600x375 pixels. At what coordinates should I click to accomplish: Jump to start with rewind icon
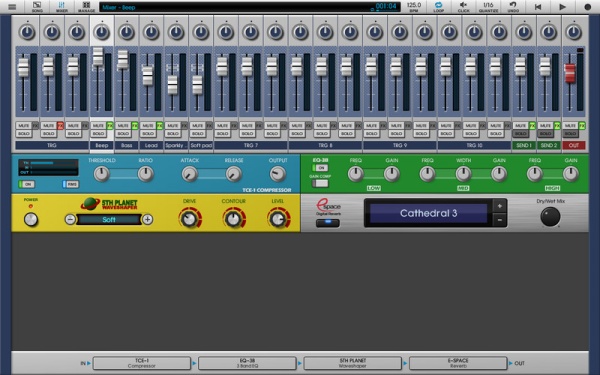(538, 7)
